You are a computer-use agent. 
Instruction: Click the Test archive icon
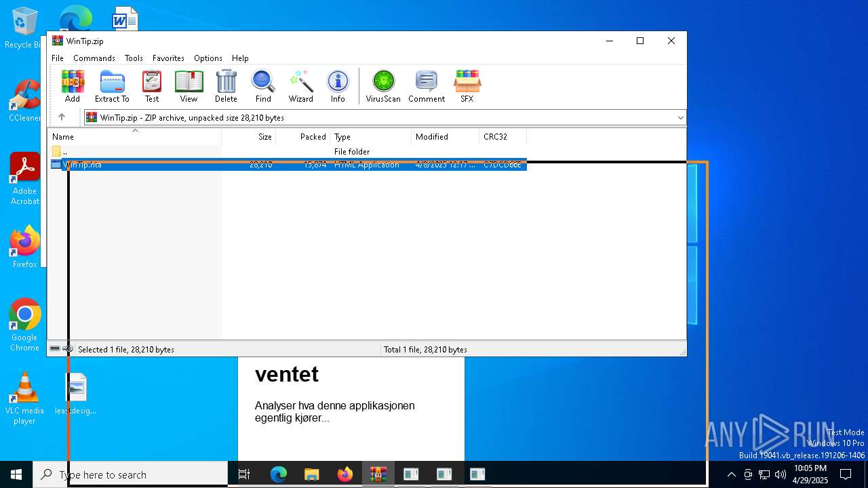pyautogui.click(x=152, y=86)
